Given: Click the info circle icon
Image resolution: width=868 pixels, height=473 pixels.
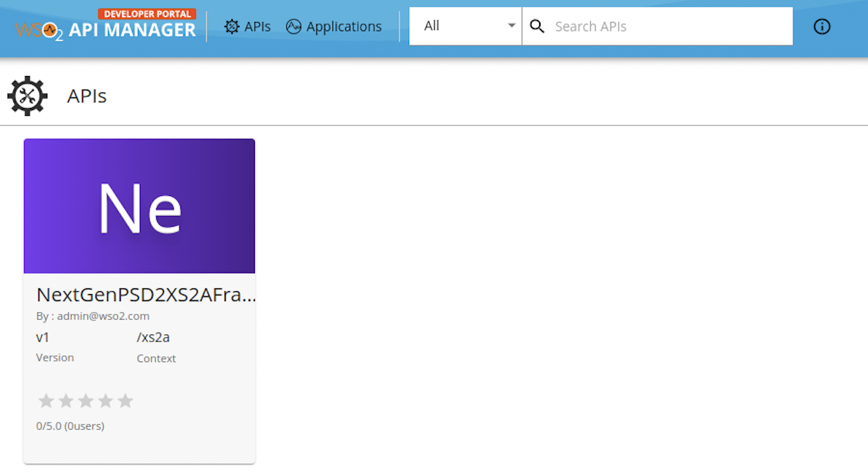Looking at the screenshot, I should [822, 27].
